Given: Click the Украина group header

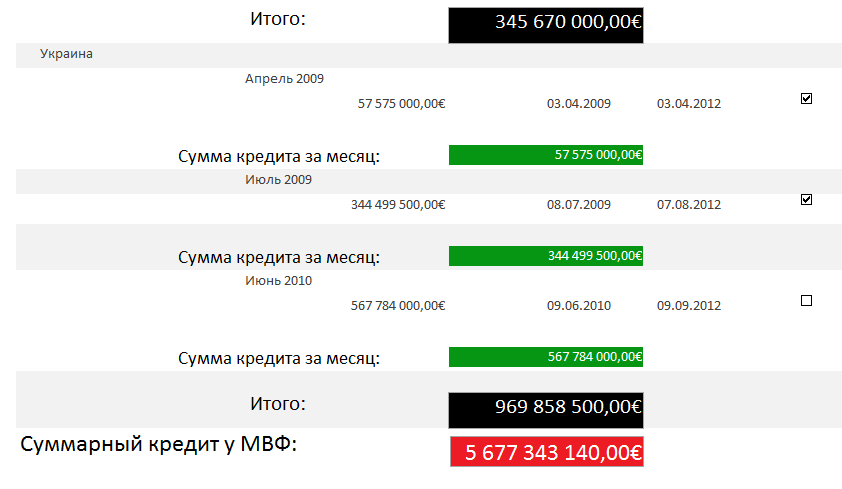Looking at the screenshot, I should click(66, 54).
